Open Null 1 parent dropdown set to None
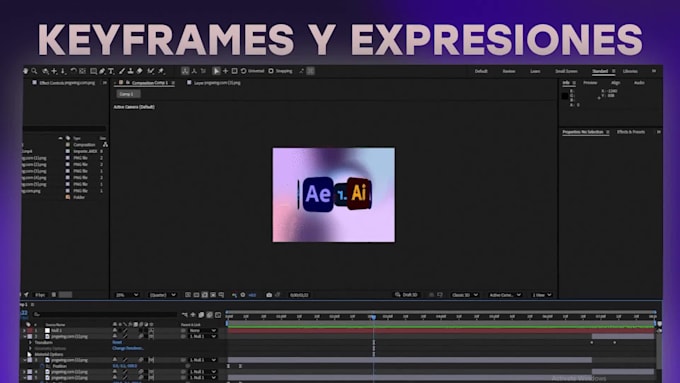 [x=202, y=331]
